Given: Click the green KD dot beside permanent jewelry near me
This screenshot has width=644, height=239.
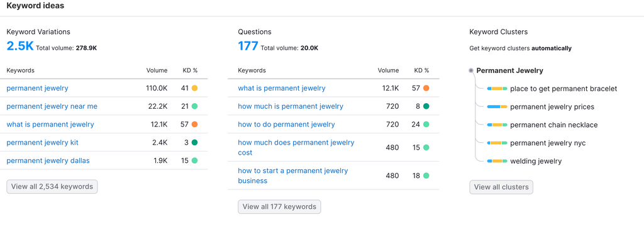Looking at the screenshot, I should [194, 106].
